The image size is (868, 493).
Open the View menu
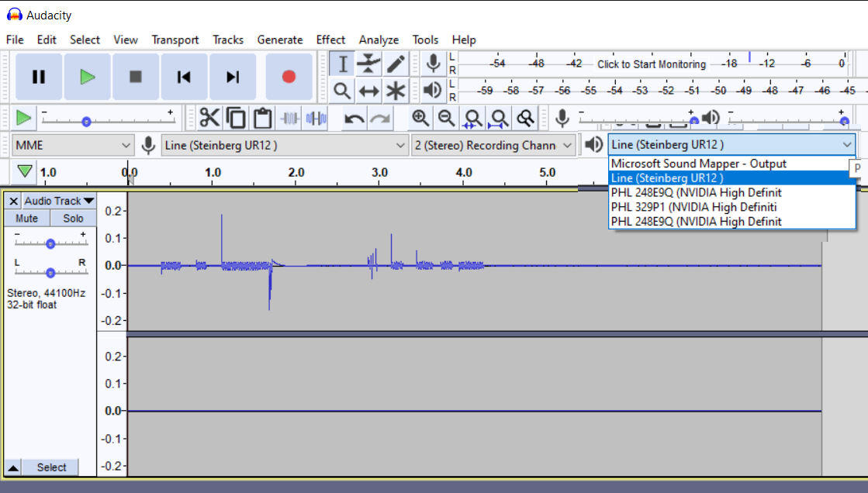[126, 40]
